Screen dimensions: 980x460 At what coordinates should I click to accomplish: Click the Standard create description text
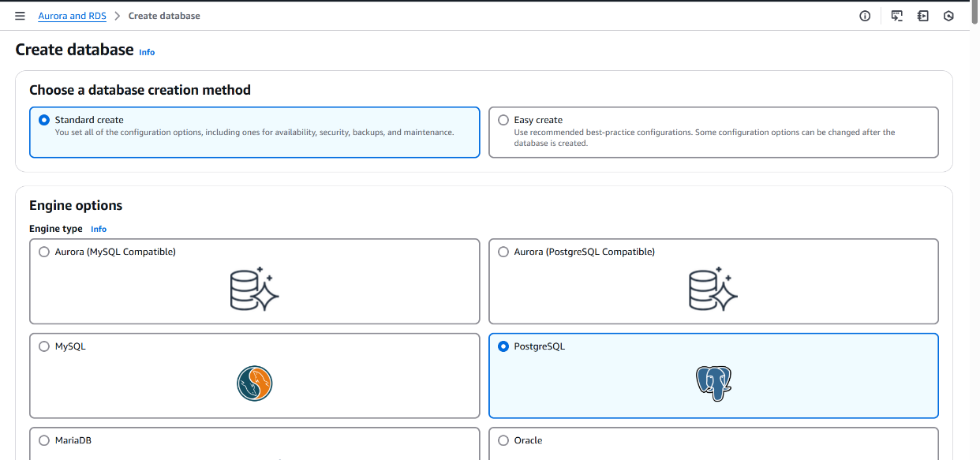254,133
